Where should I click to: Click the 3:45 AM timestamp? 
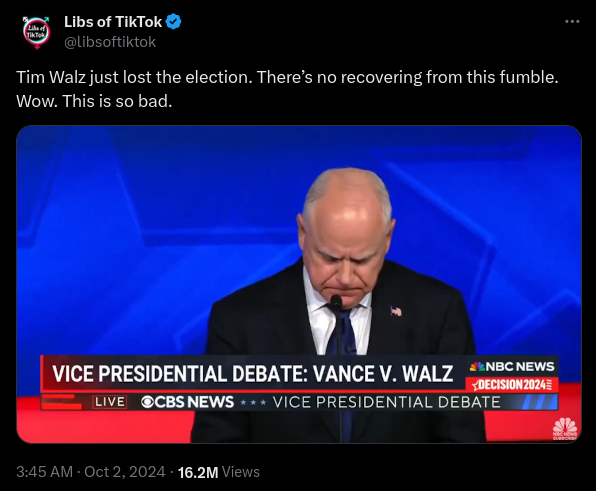pyautogui.click(x=44, y=472)
